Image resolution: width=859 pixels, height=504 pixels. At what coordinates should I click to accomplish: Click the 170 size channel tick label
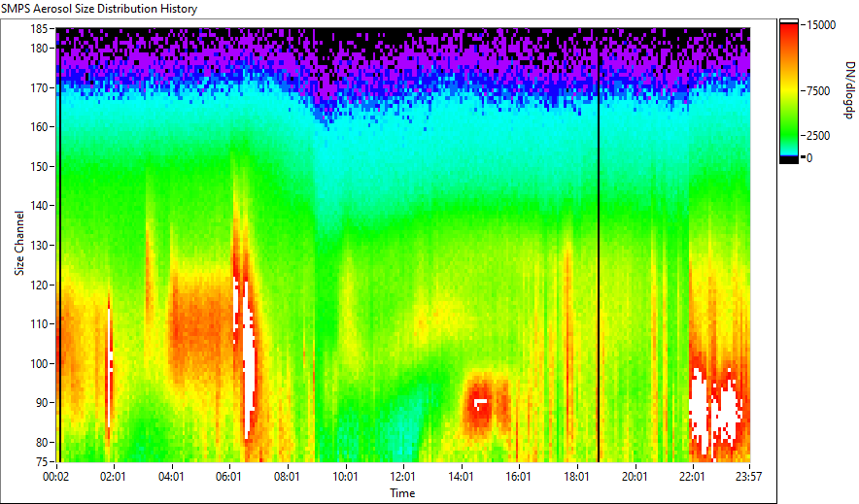(x=38, y=87)
